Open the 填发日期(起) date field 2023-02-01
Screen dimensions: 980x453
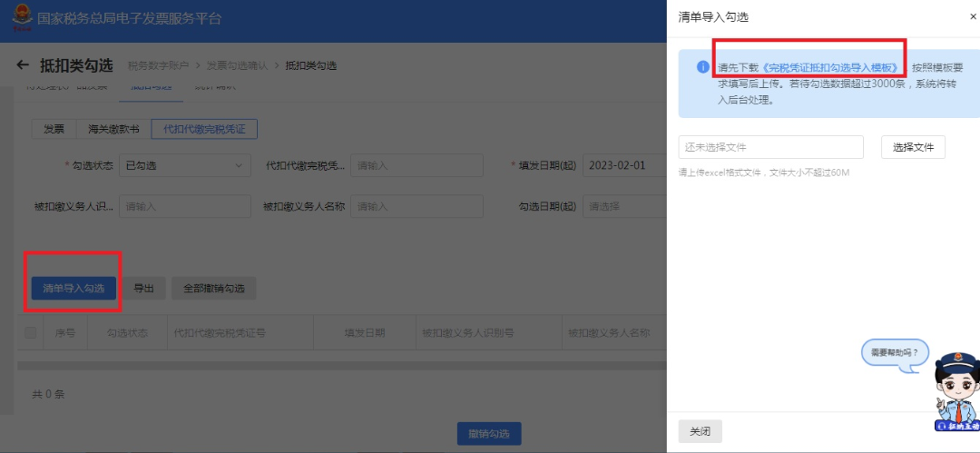[624, 166]
